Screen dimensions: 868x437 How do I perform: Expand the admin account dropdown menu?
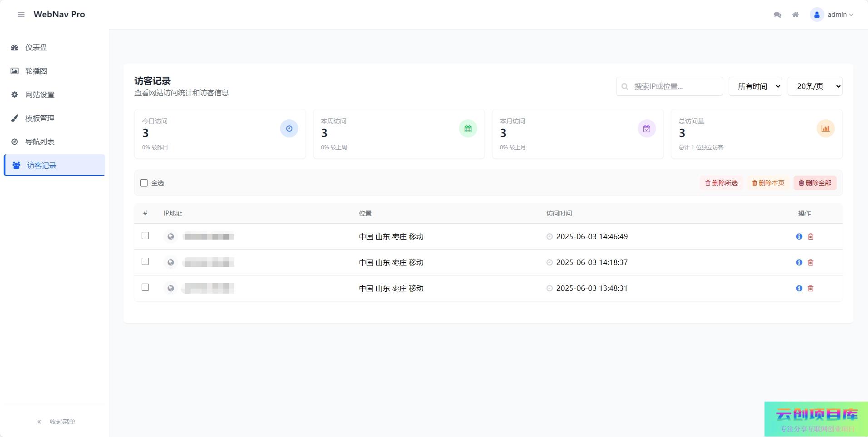coord(840,15)
